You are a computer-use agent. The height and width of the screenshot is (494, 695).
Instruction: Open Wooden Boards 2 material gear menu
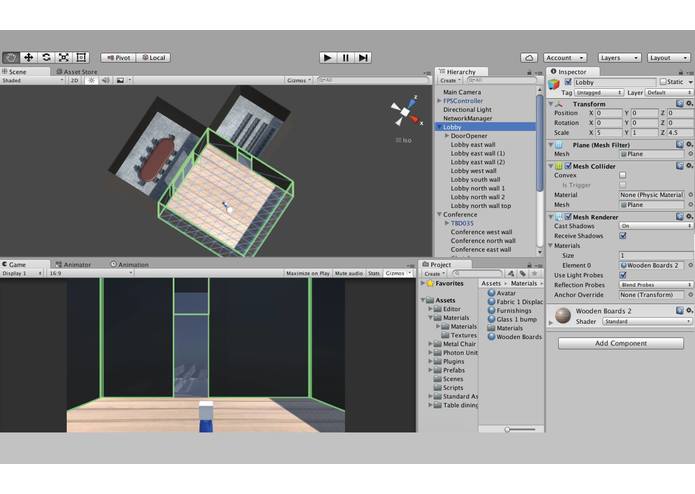[x=689, y=311]
